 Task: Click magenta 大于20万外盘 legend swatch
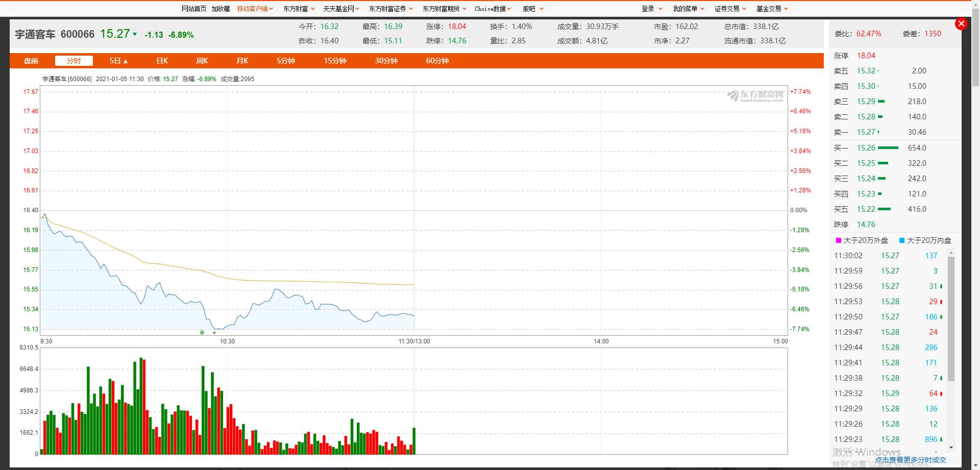[839, 240]
